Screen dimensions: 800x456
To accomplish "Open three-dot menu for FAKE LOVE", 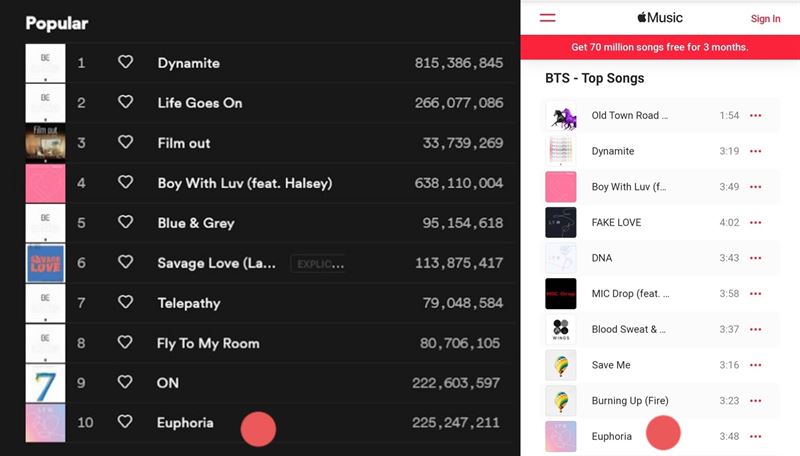I will click(756, 222).
